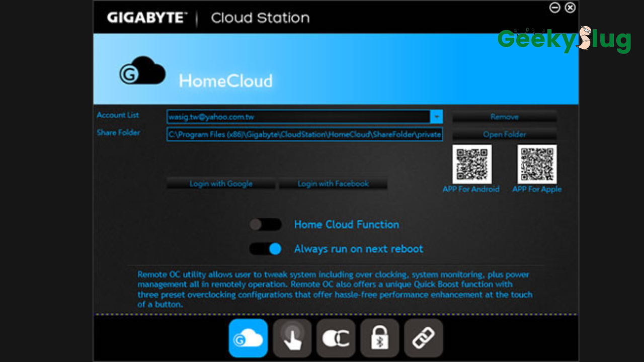Disable Always run on next reboot switch
This screenshot has width=644, height=362.
[x=265, y=249]
